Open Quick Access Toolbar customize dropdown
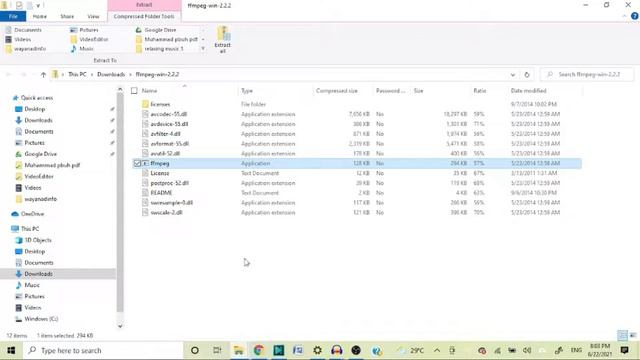640x360 pixels. pos(38,6)
